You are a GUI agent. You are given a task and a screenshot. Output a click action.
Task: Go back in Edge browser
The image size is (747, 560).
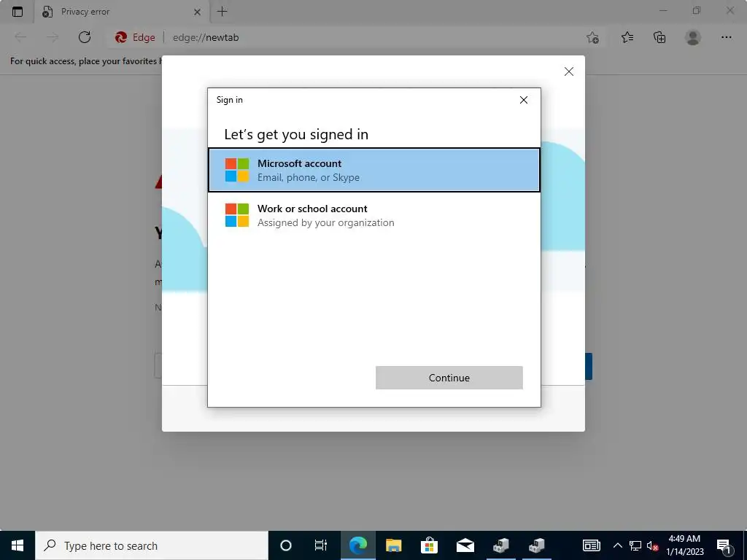click(x=20, y=37)
